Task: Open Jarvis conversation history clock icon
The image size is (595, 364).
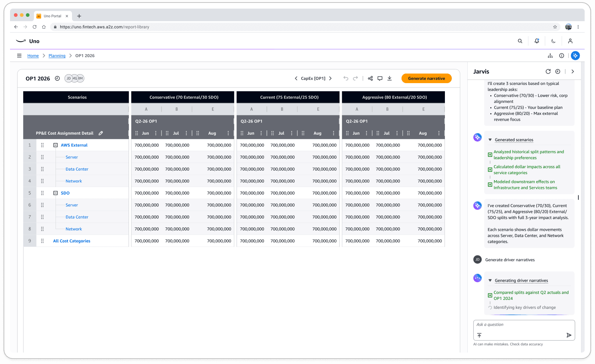Action: tap(558, 71)
